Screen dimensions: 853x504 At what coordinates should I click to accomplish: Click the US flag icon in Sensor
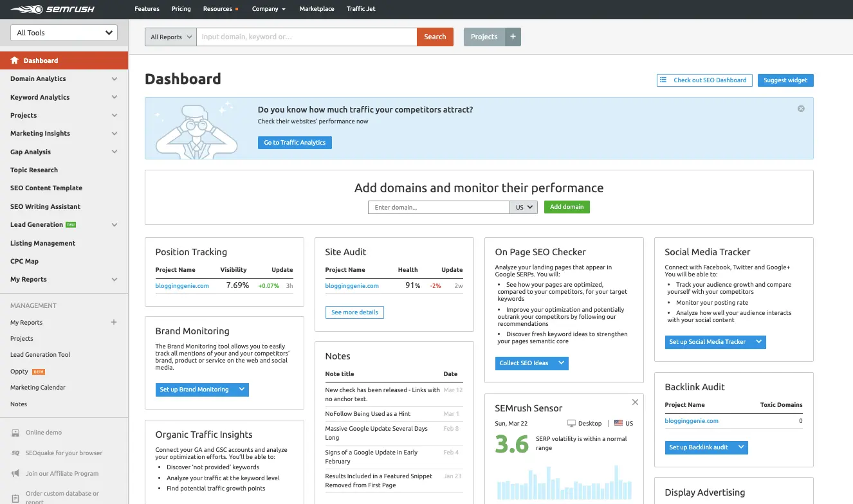[618, 423]
